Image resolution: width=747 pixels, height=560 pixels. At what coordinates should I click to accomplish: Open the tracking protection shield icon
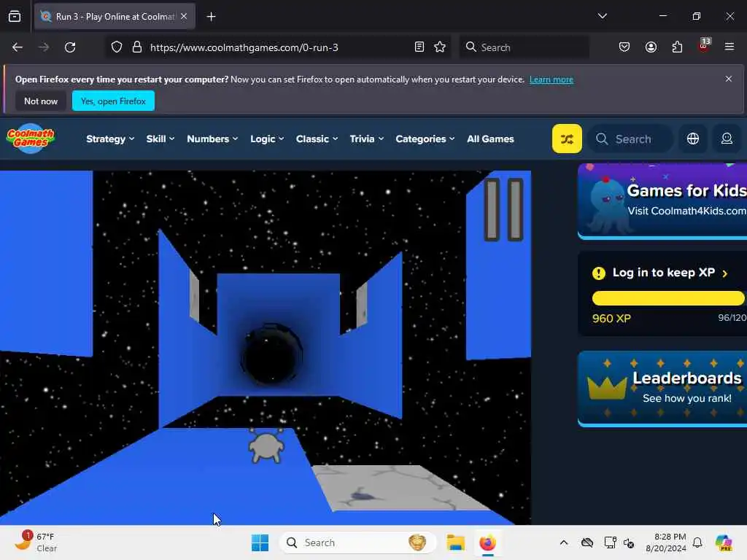pos(117,47)
